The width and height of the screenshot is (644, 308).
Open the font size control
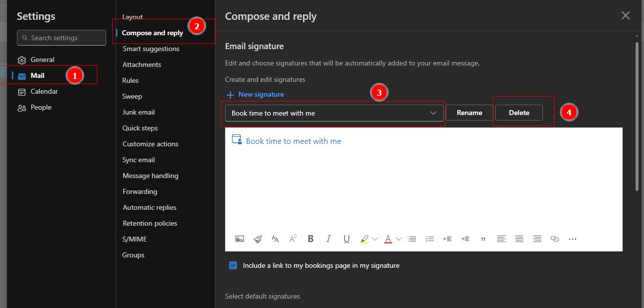[293, 239]
